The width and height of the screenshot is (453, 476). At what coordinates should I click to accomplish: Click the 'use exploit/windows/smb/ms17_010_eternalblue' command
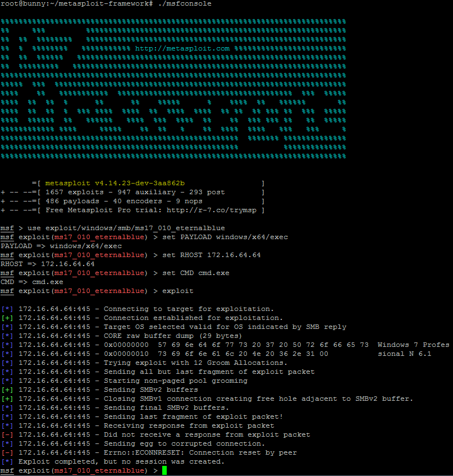(126, 228)
